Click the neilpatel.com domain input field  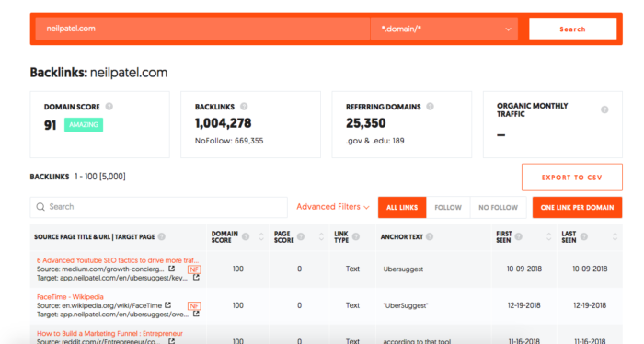point(202,29)
